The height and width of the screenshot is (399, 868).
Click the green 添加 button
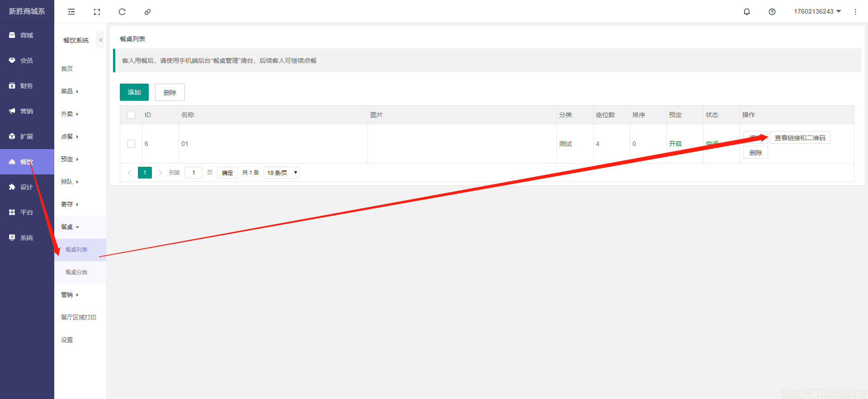click(x=134, y=92)
